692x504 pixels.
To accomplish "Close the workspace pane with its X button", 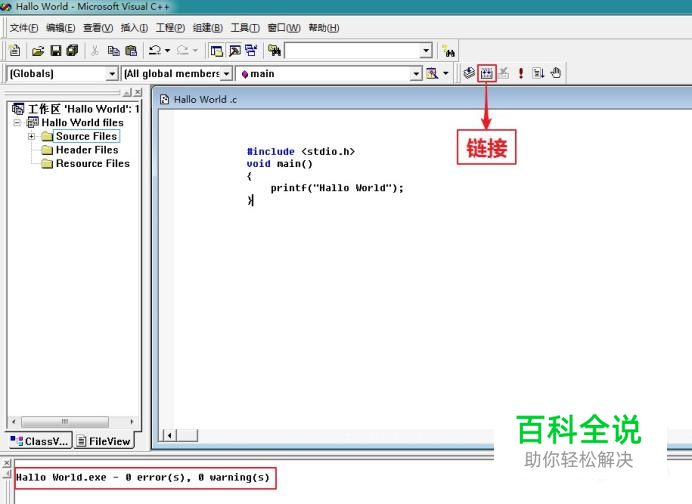I will 138,92.
